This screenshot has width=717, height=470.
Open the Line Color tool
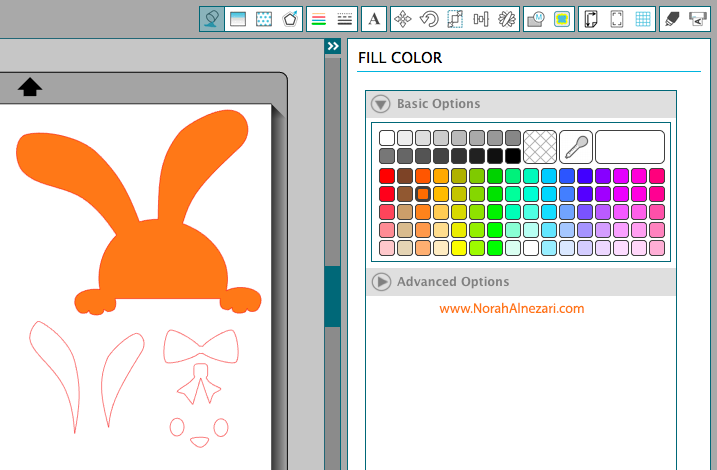point(319,19)
